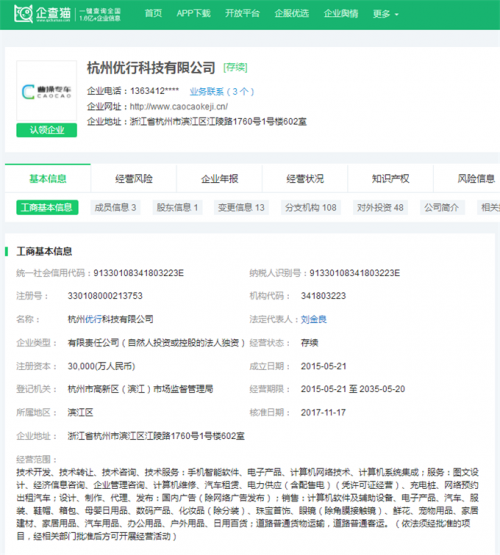Click the 纳税人识别号 value
Image resolution: width=500 pixels, height=555 pixels.
(x=355, y=273)
